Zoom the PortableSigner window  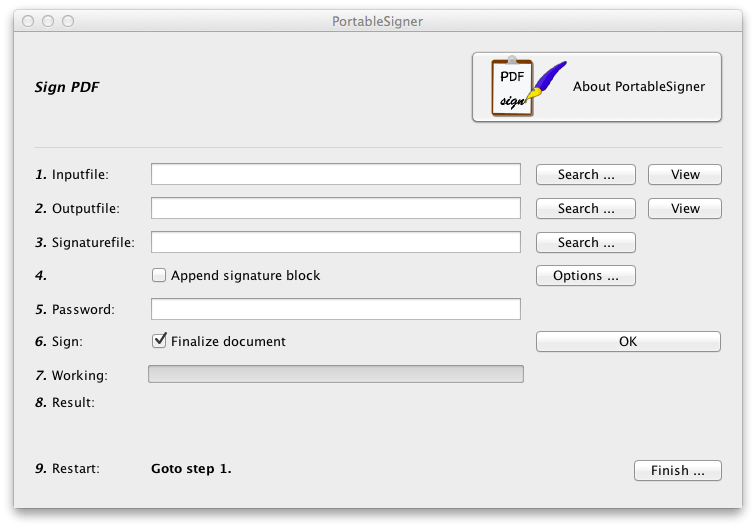(x=68, y=21)
